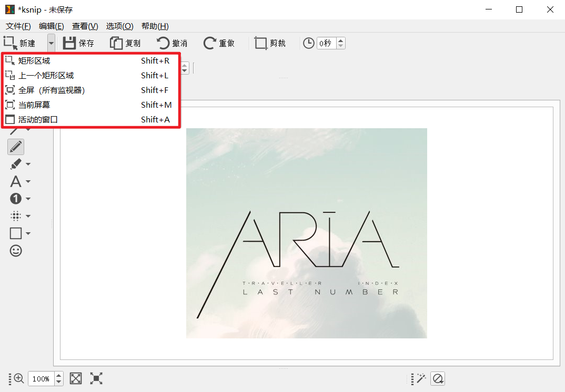Click the 剪裁 crop button
565x392 pixels.
click(270, 43)
